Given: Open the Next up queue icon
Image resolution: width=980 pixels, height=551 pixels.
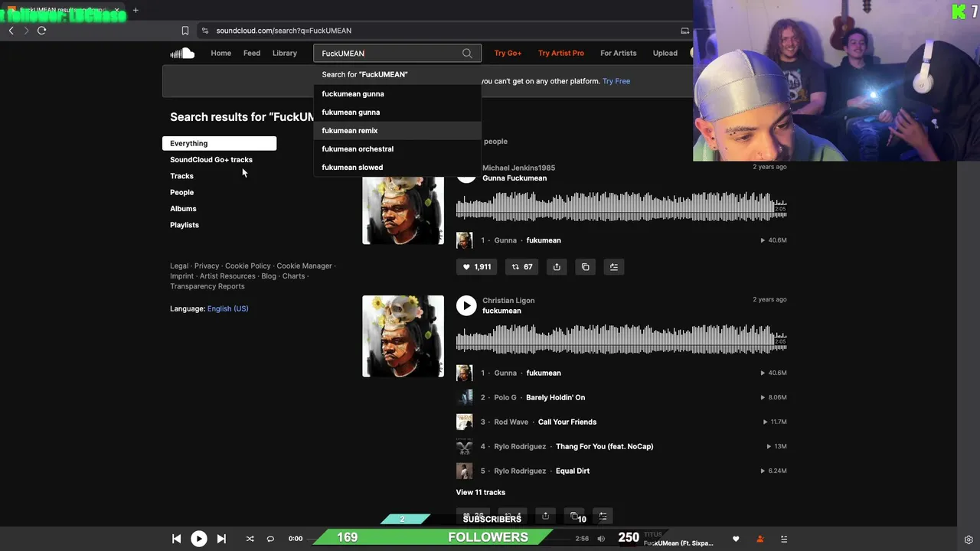Looking at the screenshot, I should [783, 539].
